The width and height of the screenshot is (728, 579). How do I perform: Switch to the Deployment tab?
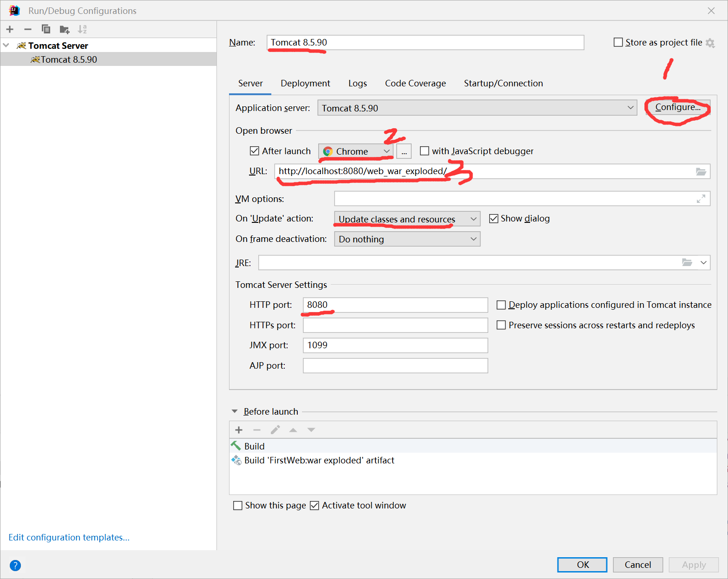[x=305, y=84]
